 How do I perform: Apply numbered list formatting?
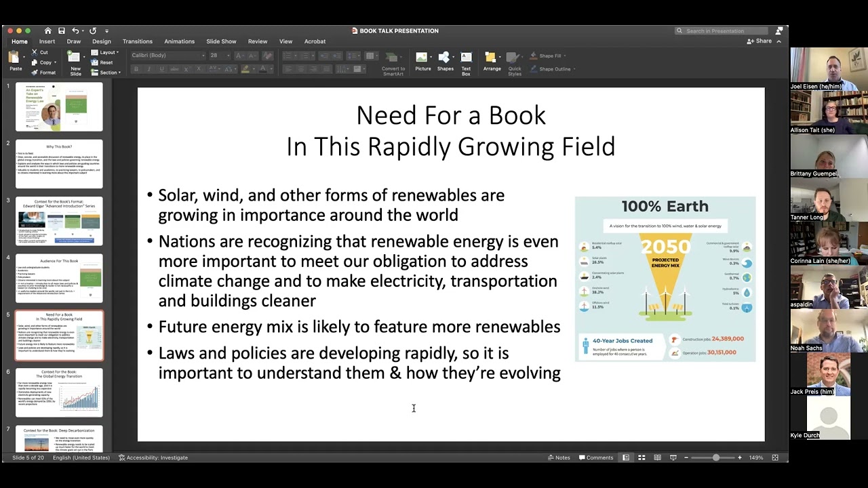click(306, 56)
